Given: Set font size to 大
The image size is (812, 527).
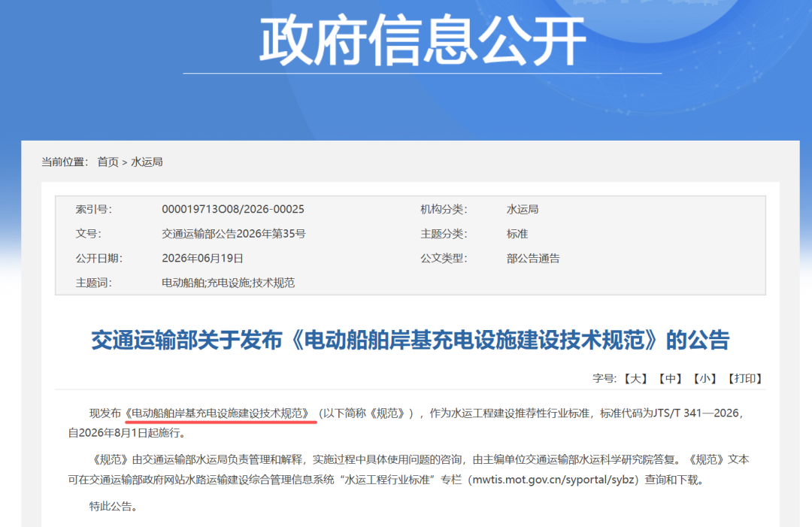Looking at the screenshot, I should click(635, 378).
